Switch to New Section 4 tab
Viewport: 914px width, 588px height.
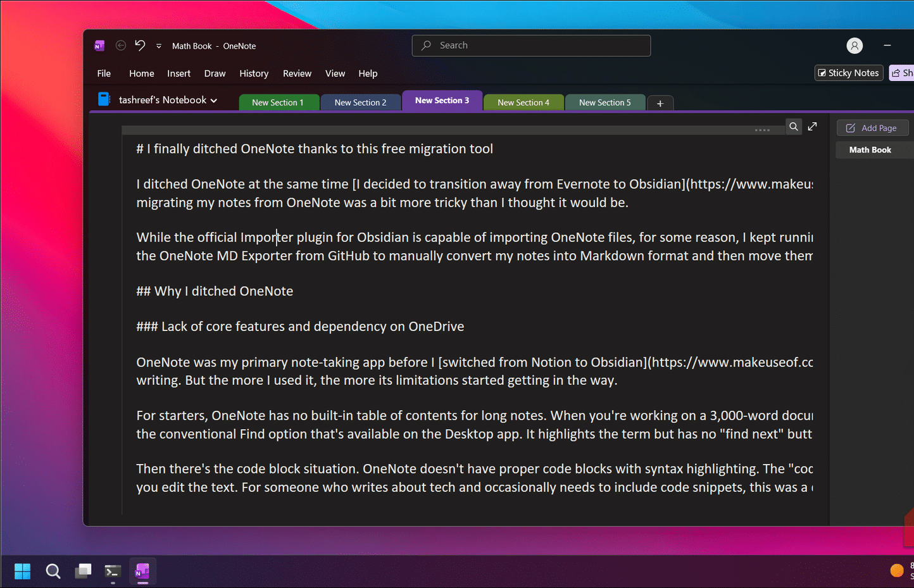(x=523, y=102)
